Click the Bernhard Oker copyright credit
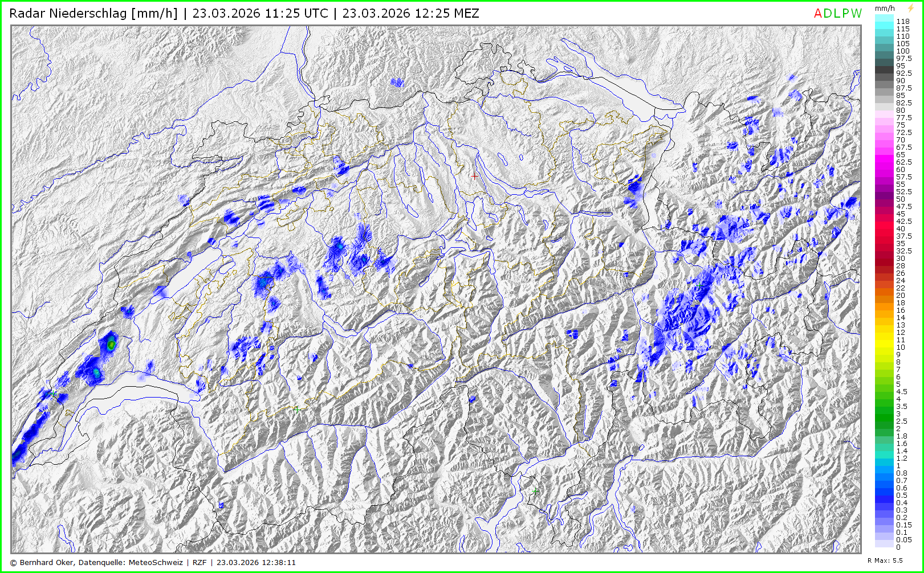This screenshot has height=573, width=924. coord(47,562)
